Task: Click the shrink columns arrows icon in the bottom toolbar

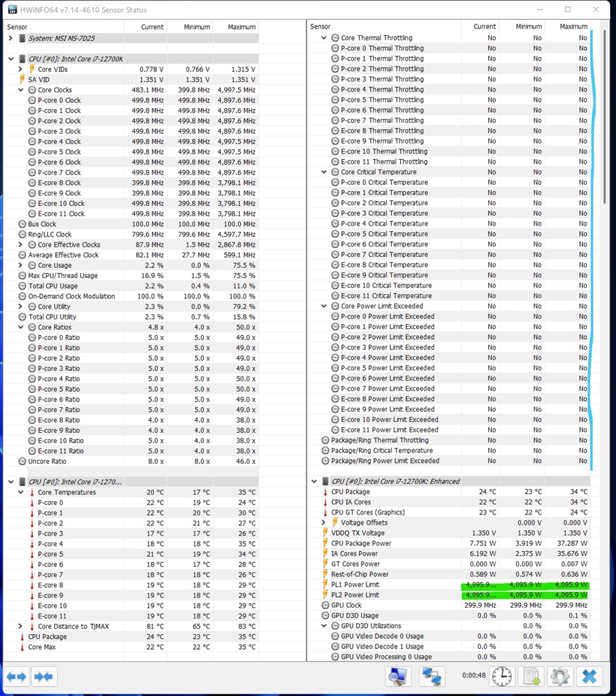Action: point(44,676)
